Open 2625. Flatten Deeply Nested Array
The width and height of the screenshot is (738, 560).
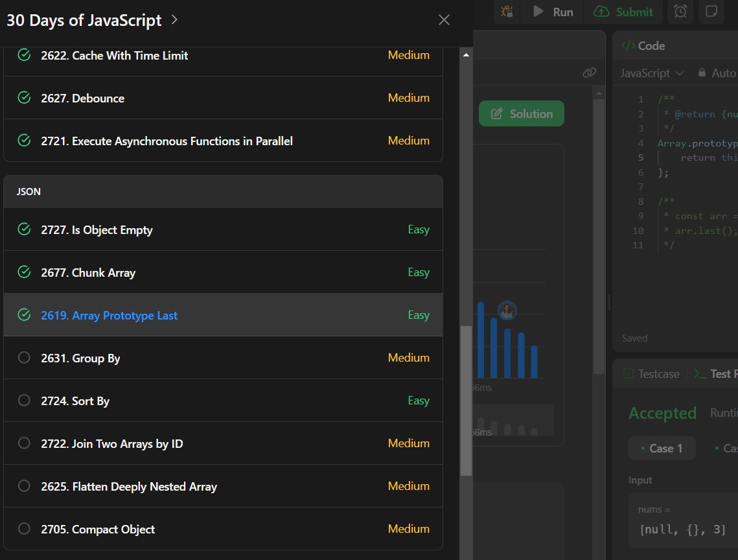coord(223,486)
